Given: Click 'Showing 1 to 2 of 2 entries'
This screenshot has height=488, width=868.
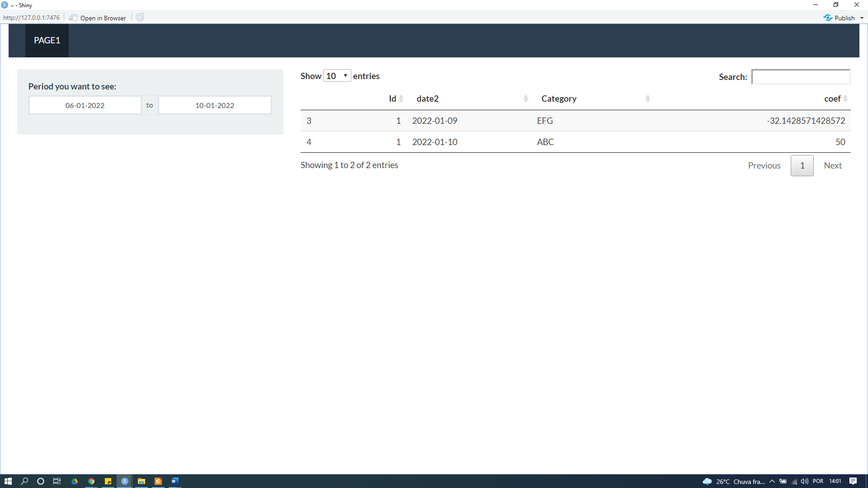Looking at the screenshot, I should pyautogui.click(x=349, y=165).
